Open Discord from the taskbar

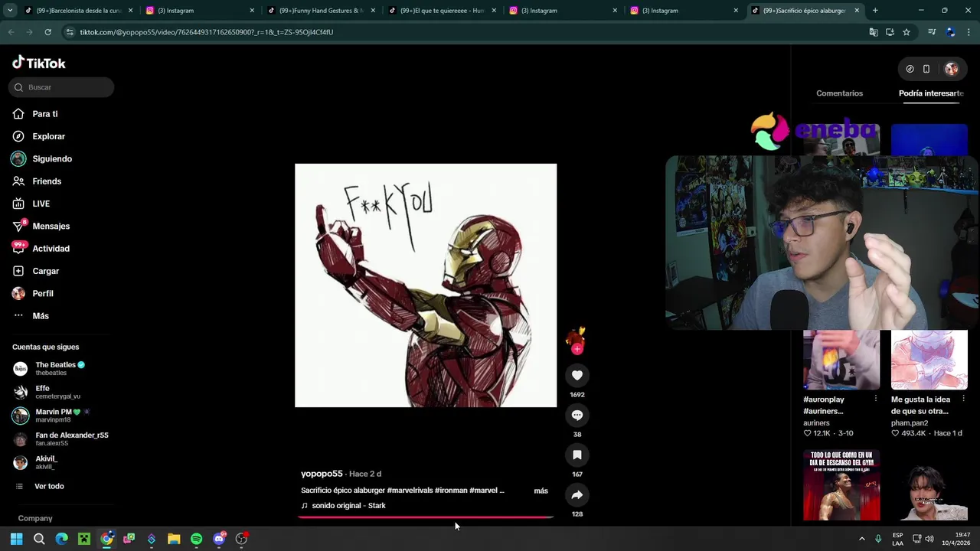[x=219, y=539]
